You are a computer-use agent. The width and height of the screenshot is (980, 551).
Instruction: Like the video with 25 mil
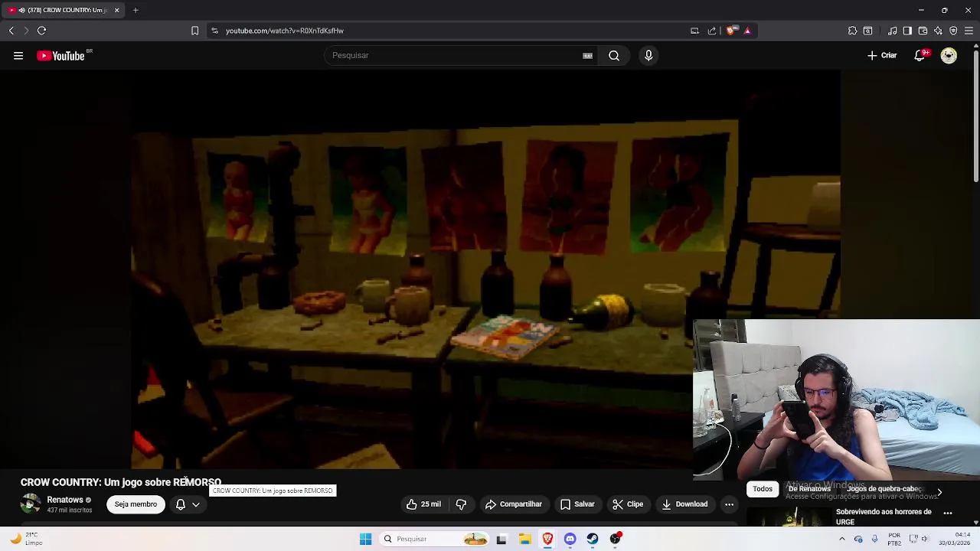pyautogui.click(x=423, y=504)
